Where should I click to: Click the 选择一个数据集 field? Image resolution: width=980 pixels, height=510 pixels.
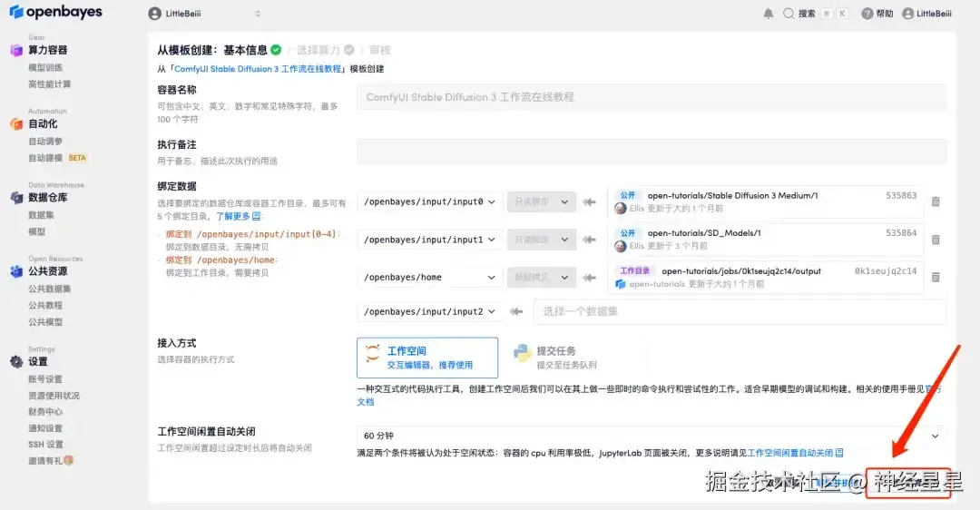[x=740, y=311]
